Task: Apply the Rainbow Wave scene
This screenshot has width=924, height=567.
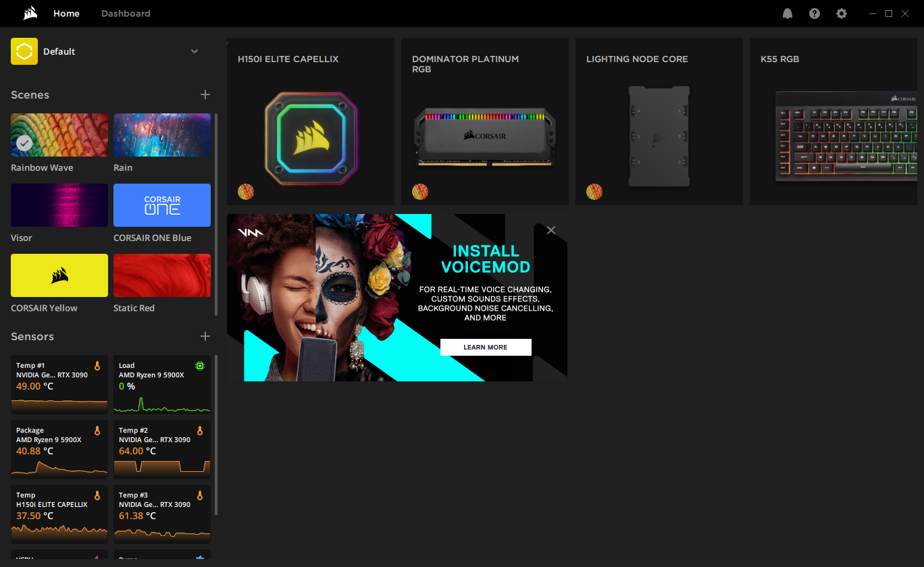Action: pos(59,135)
